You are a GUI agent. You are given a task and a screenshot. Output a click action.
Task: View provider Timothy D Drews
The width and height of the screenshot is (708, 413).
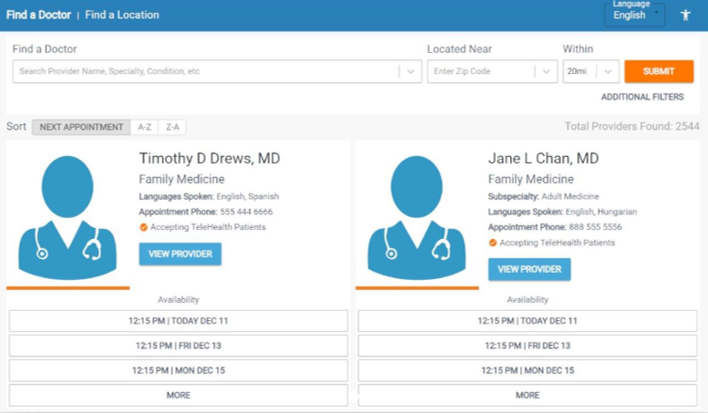pyautogui.click(x=180, y=254)
